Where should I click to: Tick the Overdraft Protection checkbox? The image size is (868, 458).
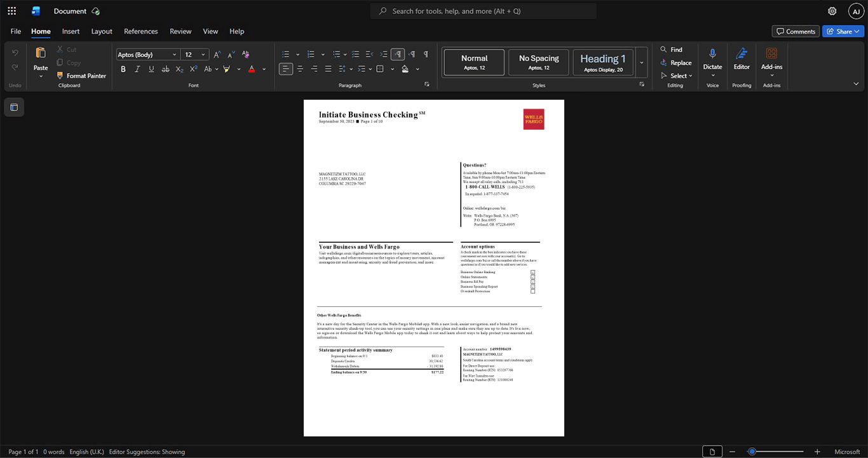(532, 292)
